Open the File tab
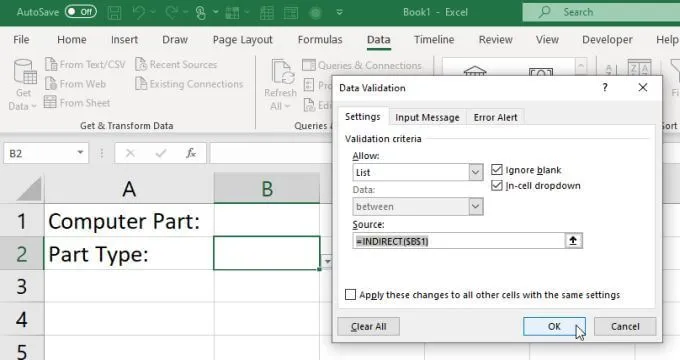The height and width of the screenshot is (360, 680). point(21,39)
